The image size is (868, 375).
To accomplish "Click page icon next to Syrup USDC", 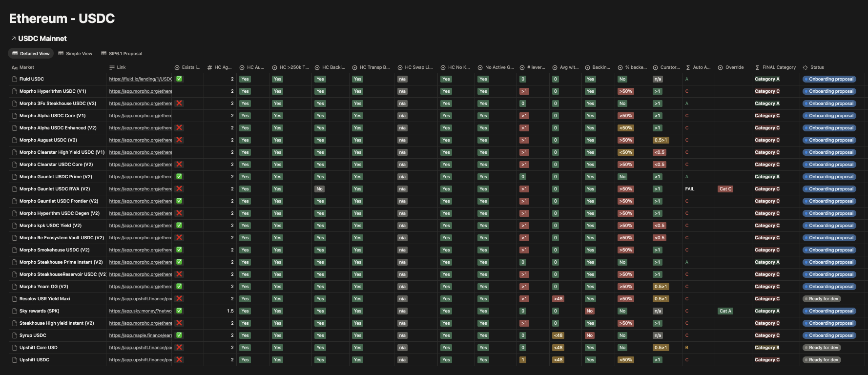I will click(x=15, y=335).
